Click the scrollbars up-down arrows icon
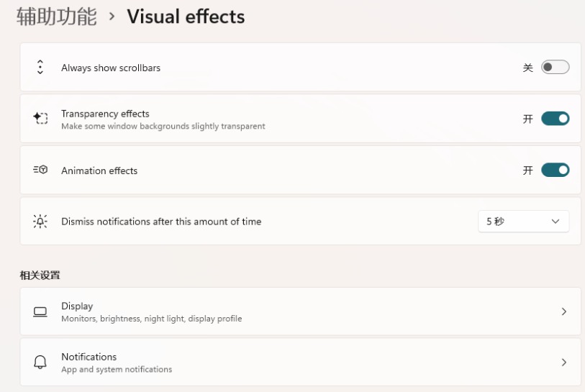Screen dimensions: 585x392 point(40,67)
